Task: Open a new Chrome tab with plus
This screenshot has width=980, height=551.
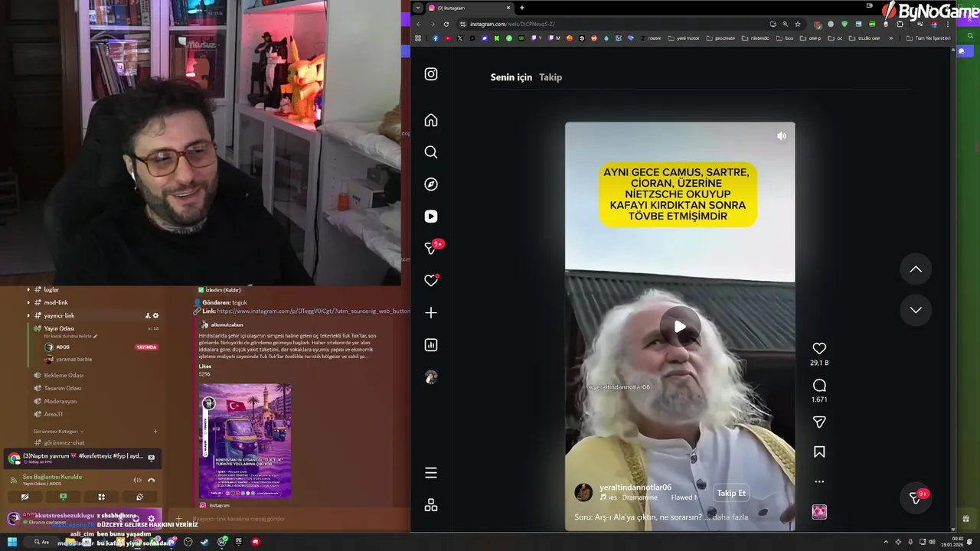Action: (522, 8)
